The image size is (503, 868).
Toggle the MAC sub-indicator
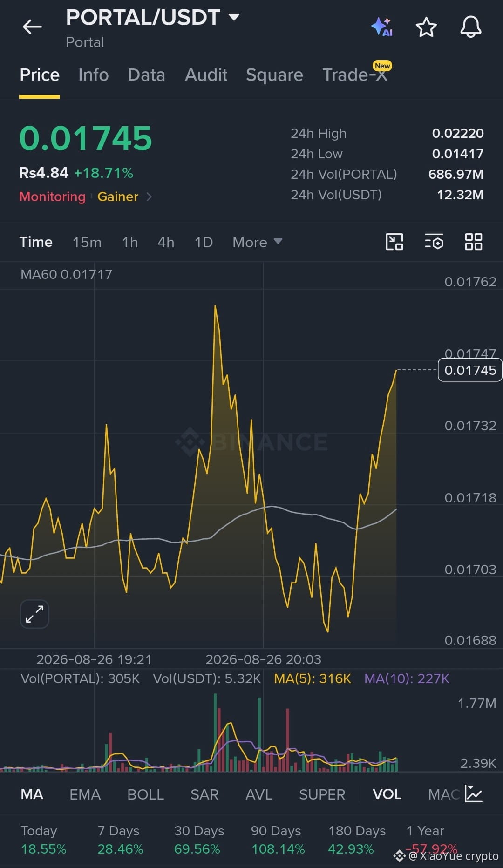[x=444, y=794]
